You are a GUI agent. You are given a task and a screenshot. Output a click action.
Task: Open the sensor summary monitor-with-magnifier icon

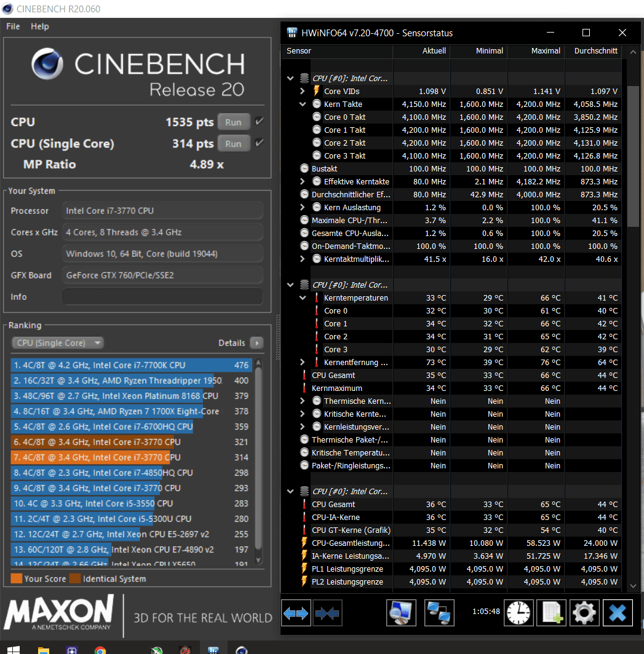[x=401, y=613]
